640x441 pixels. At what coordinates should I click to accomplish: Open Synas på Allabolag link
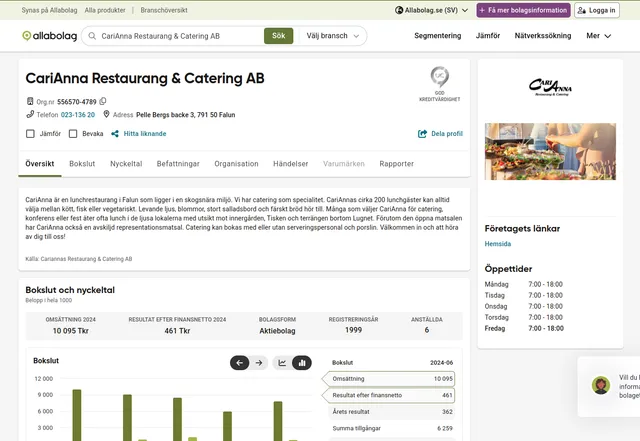click(x=49, y=10)
